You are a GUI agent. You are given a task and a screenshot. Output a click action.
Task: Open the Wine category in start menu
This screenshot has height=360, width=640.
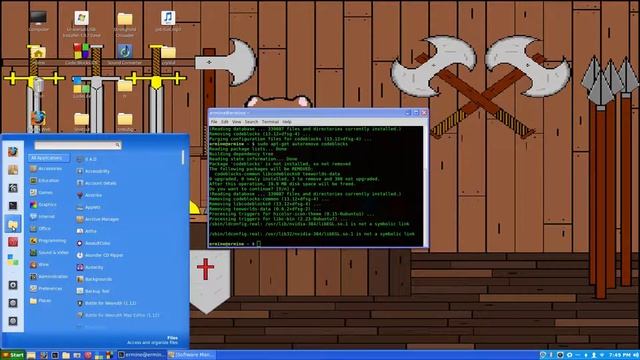point(40,264)
